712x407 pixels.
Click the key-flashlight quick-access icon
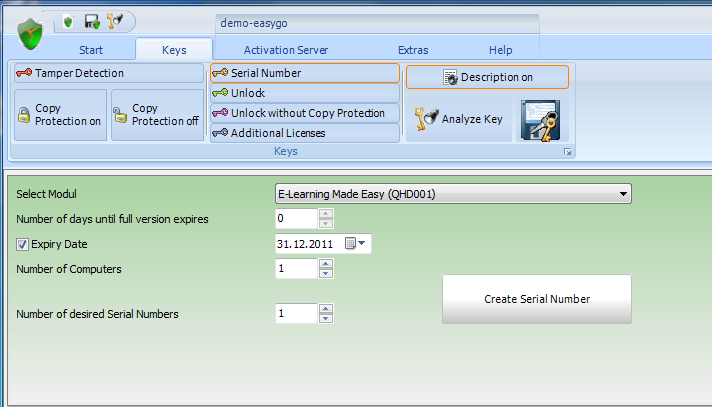point(115,21)
